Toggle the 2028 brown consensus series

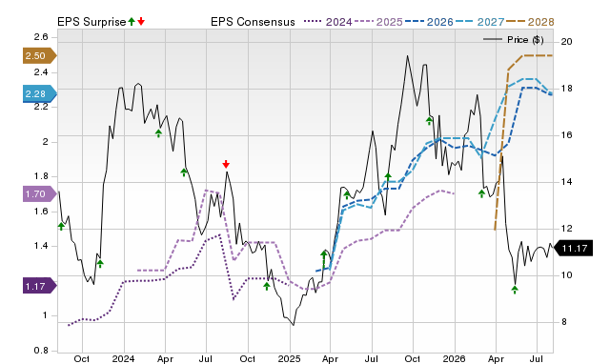[530, 22]
